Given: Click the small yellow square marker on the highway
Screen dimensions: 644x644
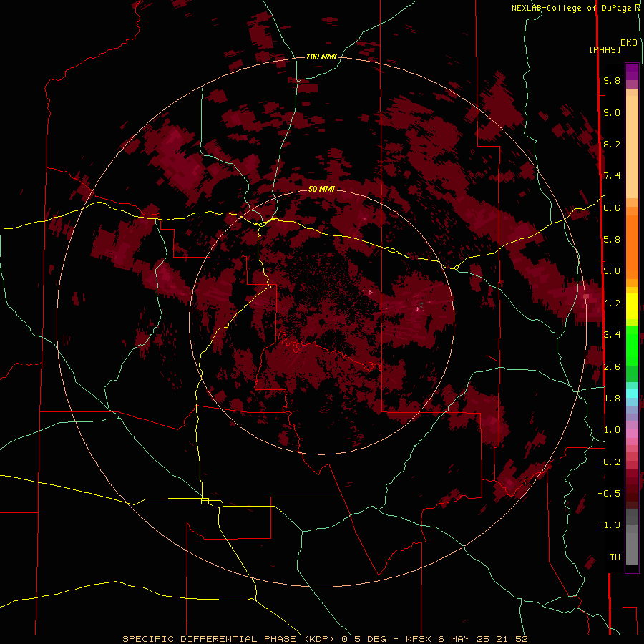Looking at the screenshot, I should tap(205, 501).
